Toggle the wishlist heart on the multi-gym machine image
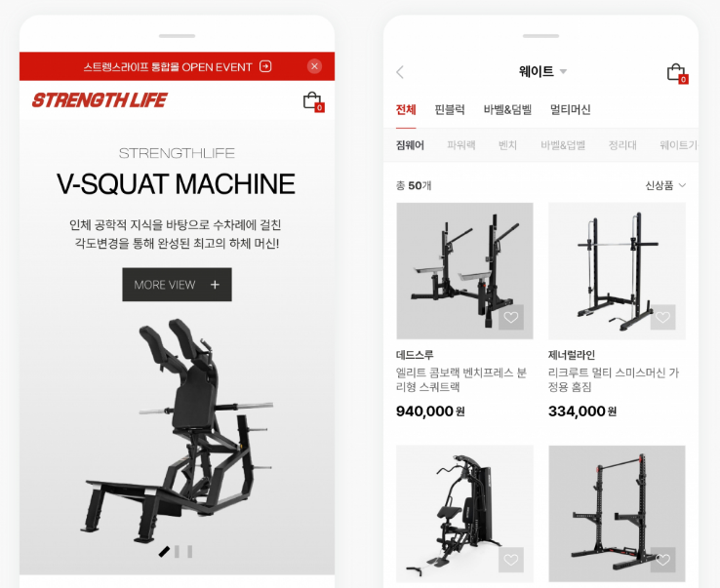The height and width of the screenshot is (588, 720). pos(510,560)
